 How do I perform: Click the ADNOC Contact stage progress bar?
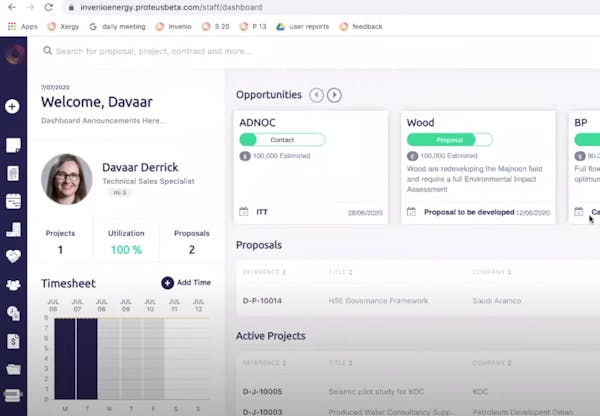(282, 140)
